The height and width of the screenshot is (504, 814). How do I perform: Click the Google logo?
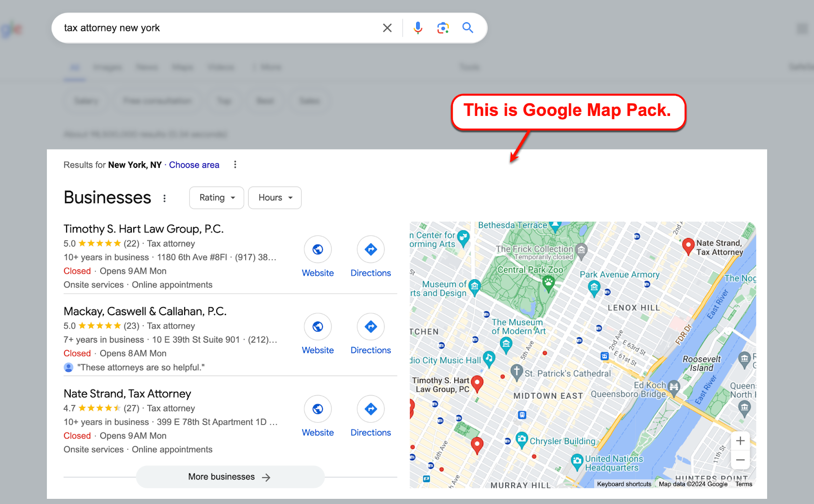pyautogui.click(x=10, y=28)
